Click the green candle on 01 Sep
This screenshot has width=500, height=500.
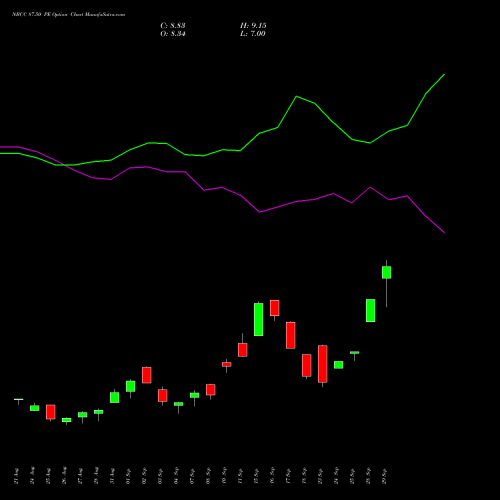(131, 386)
